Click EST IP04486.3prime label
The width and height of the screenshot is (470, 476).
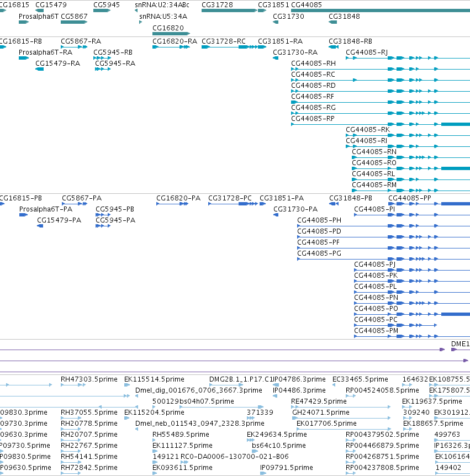coord(299,390)
